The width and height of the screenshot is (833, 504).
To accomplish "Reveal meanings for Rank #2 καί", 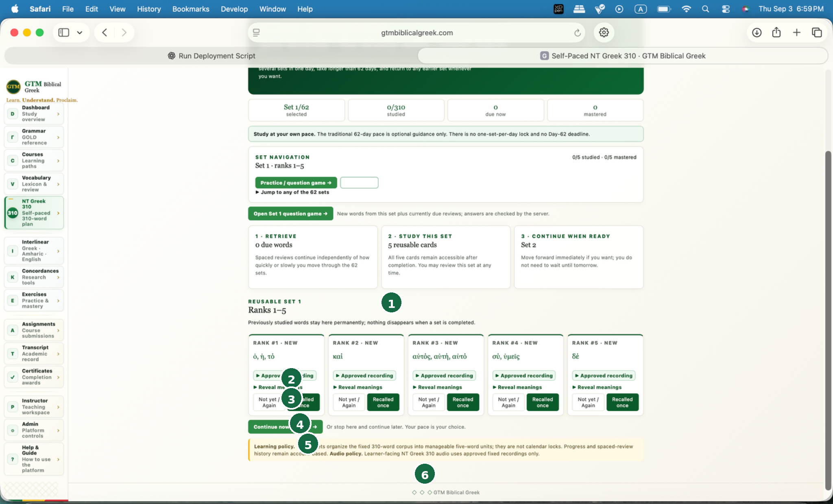I will (x=358, y=387).
